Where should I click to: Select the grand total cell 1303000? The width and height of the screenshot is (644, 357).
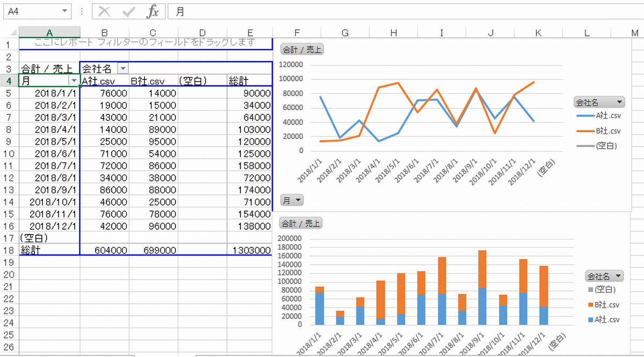[x=251, y=250]
